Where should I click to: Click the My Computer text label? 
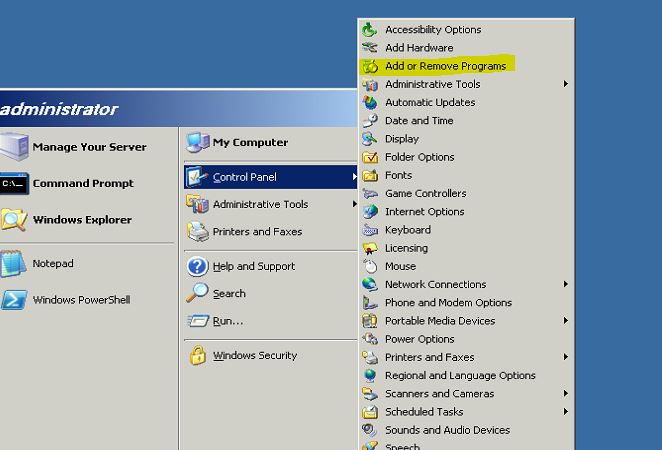tap(250, 143)
